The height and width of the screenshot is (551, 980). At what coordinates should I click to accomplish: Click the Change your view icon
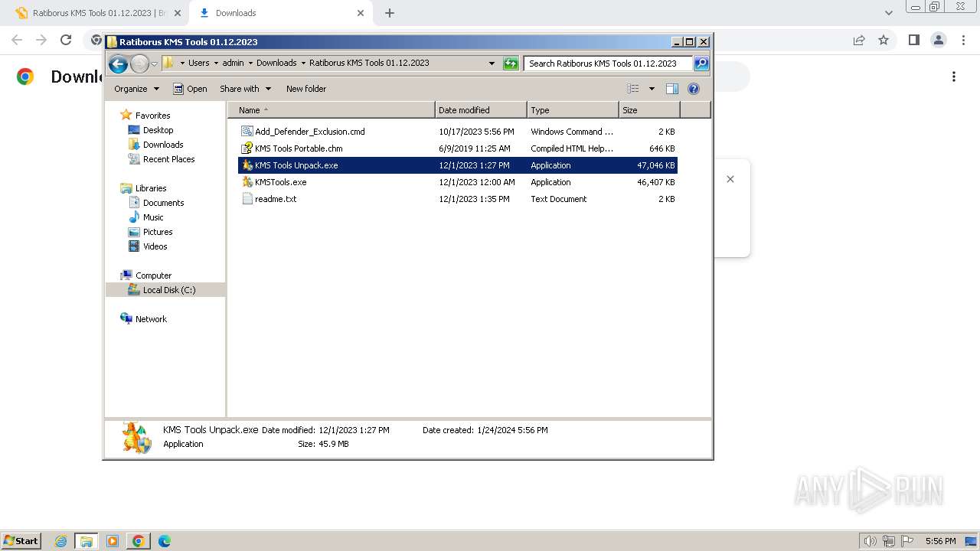(x=633, y=89)
